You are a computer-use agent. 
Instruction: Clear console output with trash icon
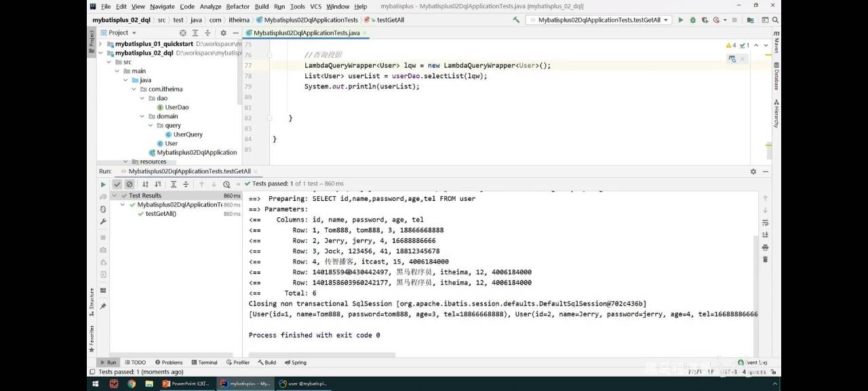click(x=765, y=259)
